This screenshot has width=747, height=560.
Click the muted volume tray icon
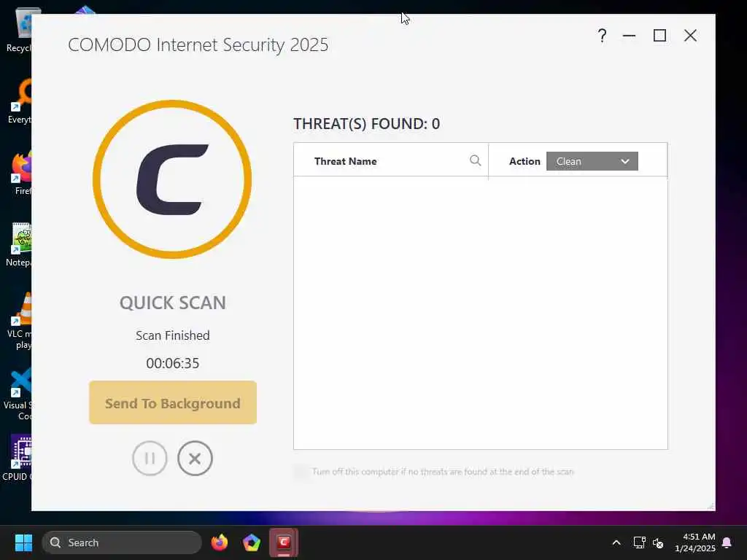[658, 542]
